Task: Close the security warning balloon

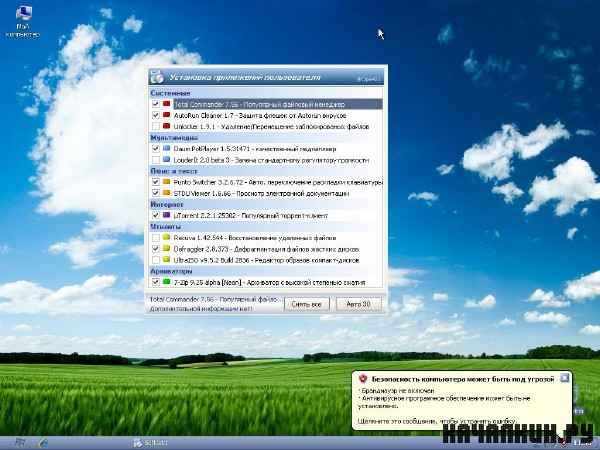Action: click(x=565, y=378)
